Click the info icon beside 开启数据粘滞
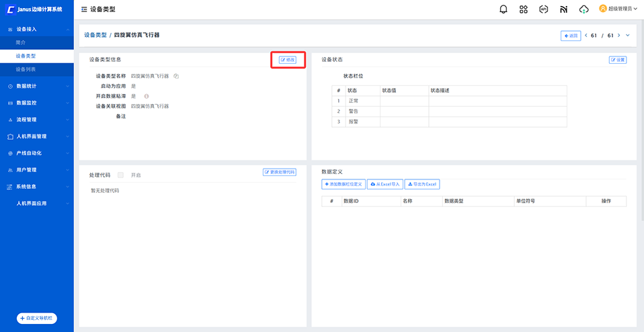644x332 pixels. pos(147,96)
